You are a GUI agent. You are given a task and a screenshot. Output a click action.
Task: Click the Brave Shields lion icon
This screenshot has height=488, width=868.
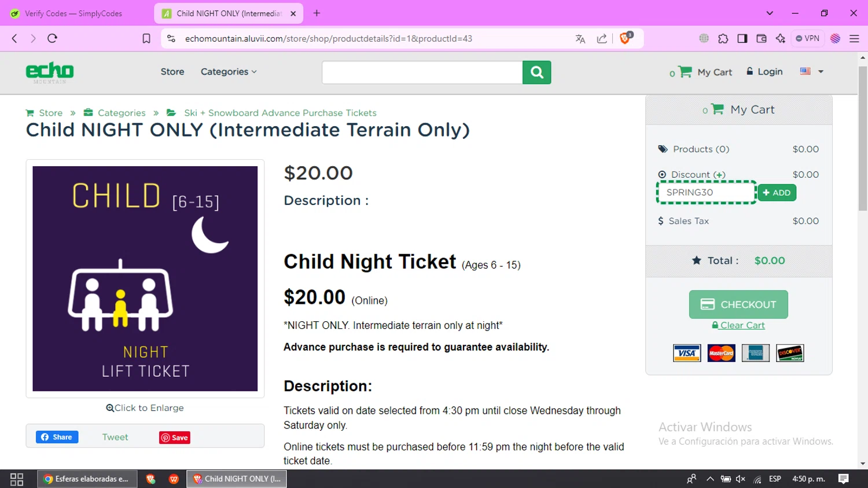coord(625,38)
